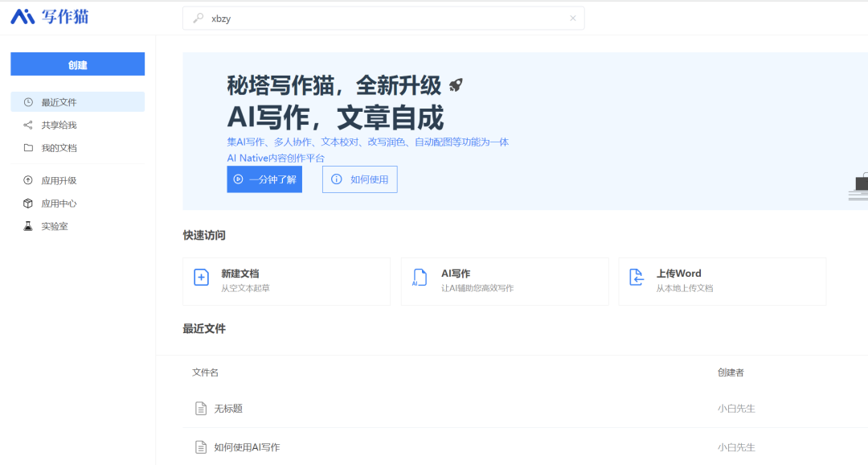Click the 新建文档 quick access card

286,281
